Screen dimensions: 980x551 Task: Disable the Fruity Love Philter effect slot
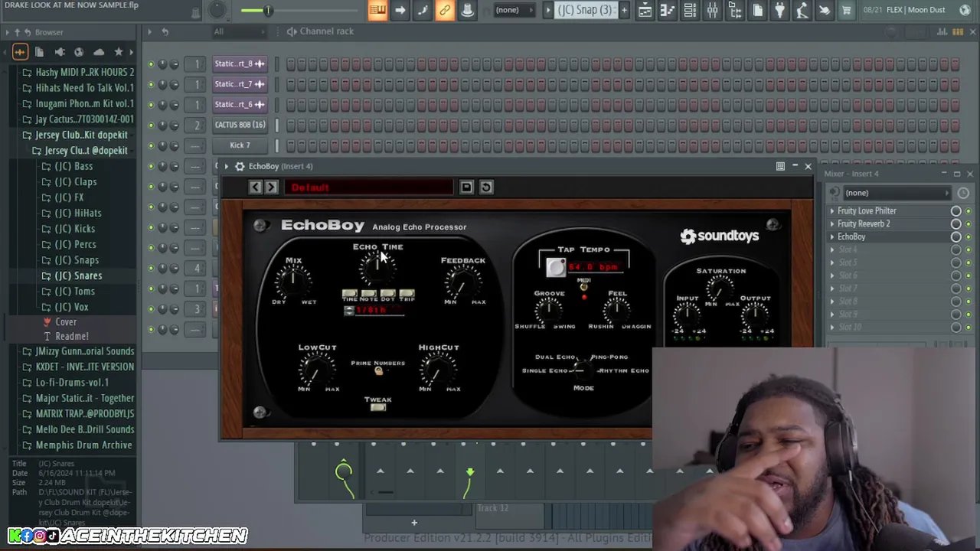[x=968, y=211]
